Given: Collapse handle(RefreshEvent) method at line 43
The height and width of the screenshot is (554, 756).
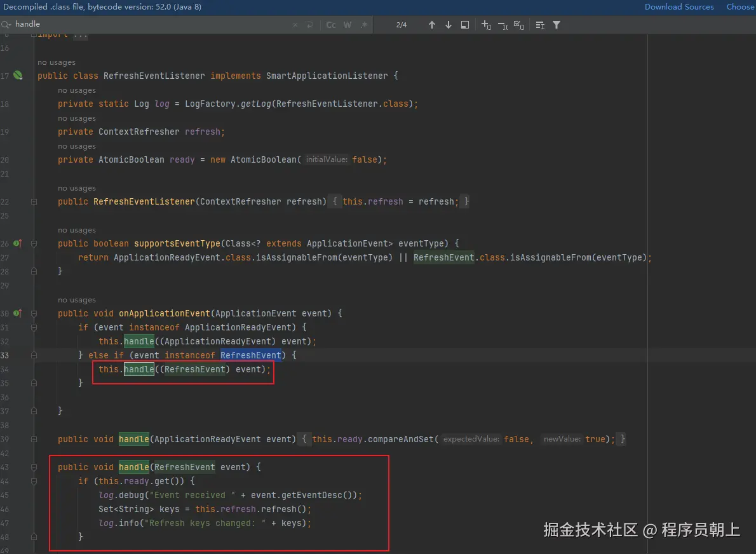Looking at the screenshot, I should 34,467.
